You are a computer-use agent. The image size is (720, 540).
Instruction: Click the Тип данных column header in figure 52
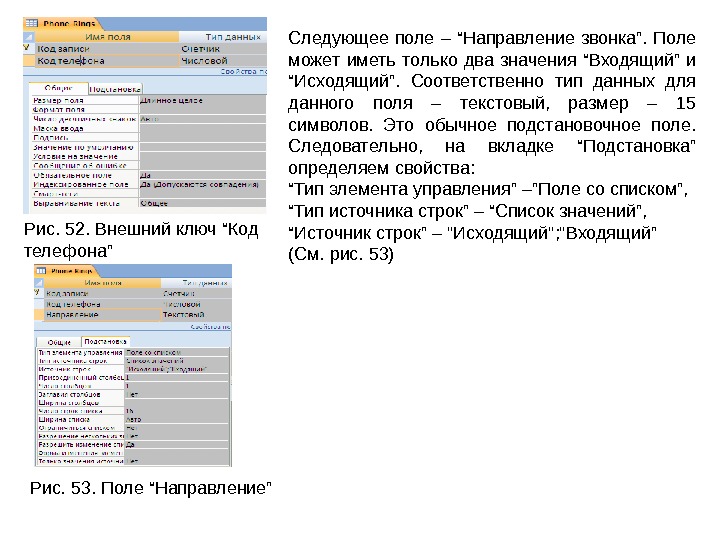223,37
